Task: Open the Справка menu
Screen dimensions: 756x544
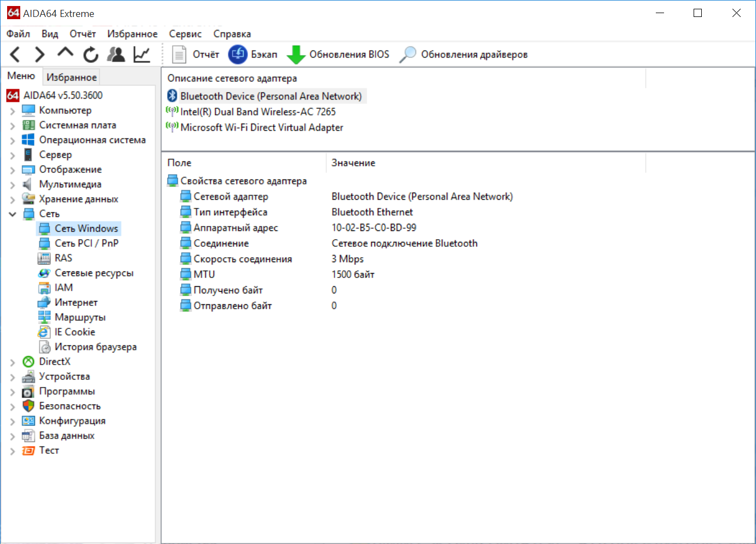Action: 232,34
